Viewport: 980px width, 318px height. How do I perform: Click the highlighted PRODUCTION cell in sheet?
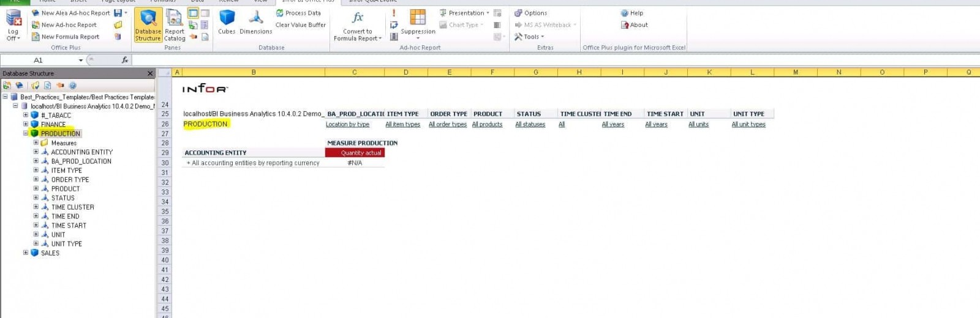click(205, 124)
